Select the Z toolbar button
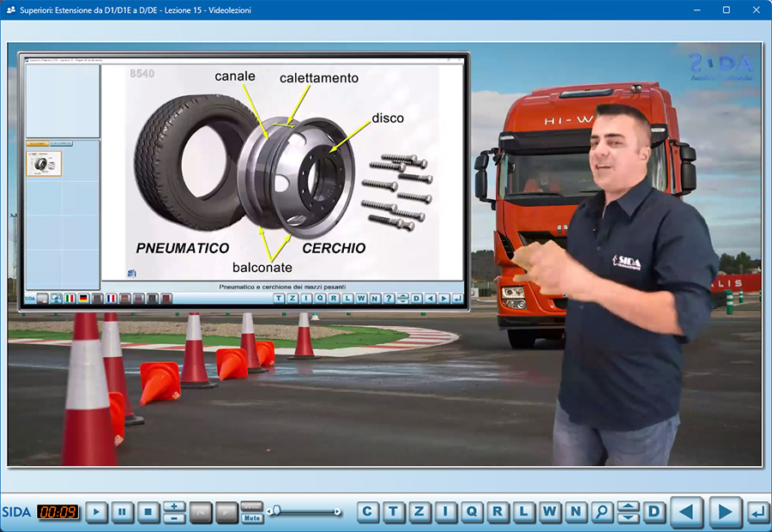The width and height of the screenshot is (772, 532). [419, 512]
